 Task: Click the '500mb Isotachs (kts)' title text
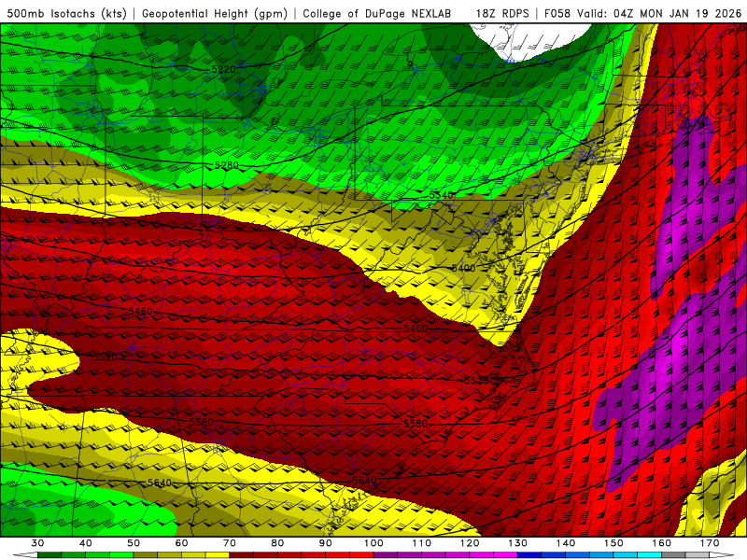click(66, 13)
